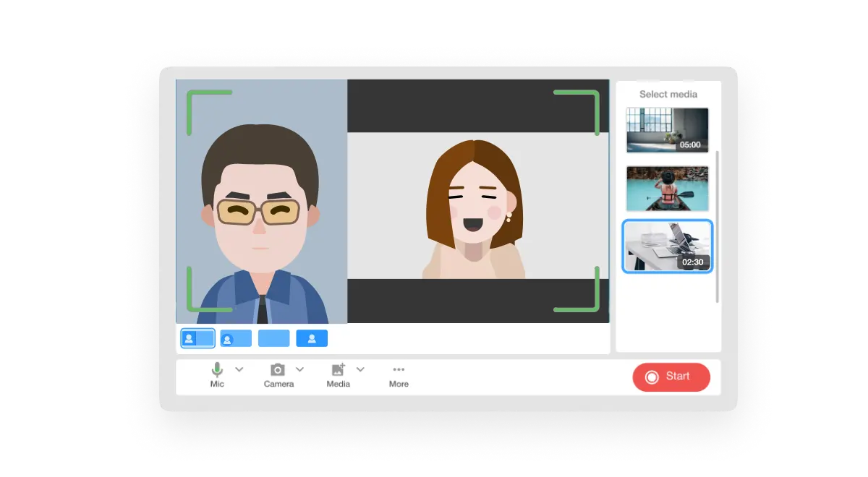Select the picture-in-picture layout preset

[236, 338]
